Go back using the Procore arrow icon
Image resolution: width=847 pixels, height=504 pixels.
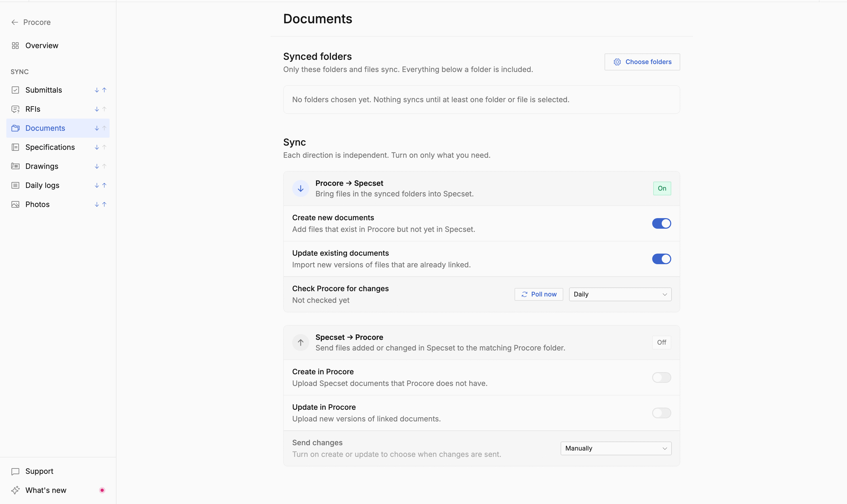tap(15, 22)
